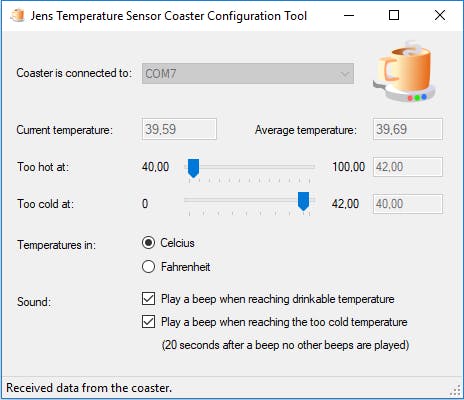Image resolution: width=464 pixels, height=400 pixels.
Task: Click the Too hot slider track middle
Action: (x=249, y=166)
